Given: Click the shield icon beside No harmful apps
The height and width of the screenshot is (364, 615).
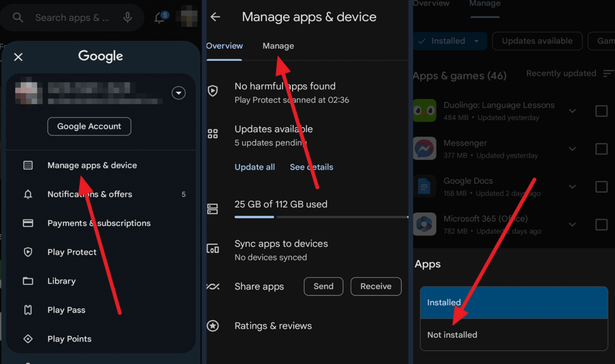Looking at the screenshot, I should 213,91.
